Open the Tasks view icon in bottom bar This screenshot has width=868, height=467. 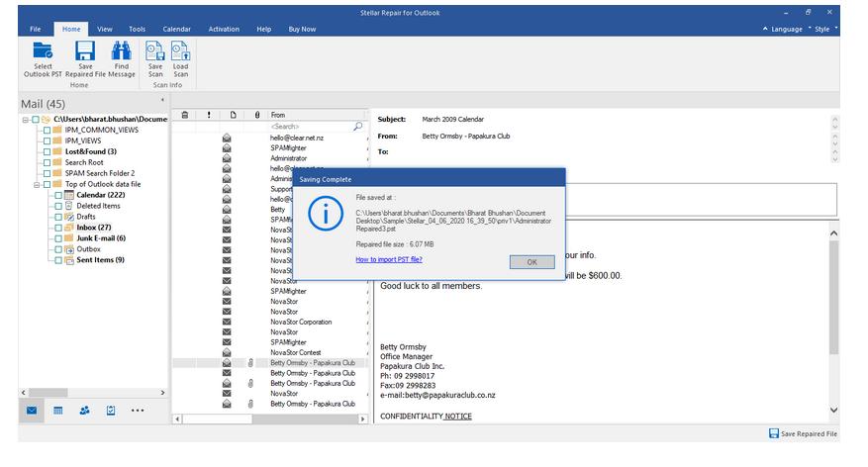click(111, 411)
